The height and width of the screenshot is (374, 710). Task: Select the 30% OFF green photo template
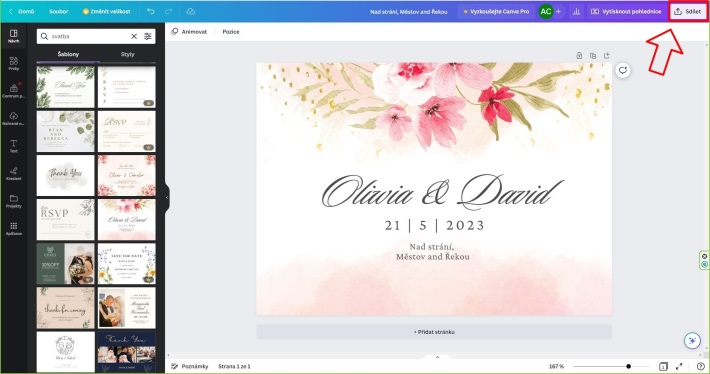pos(66,264)
